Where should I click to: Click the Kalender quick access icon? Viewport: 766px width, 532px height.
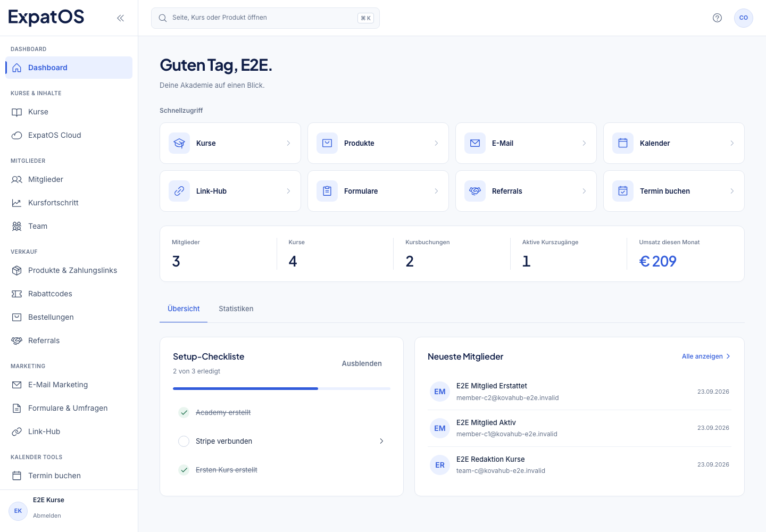(x=623, y=143)
